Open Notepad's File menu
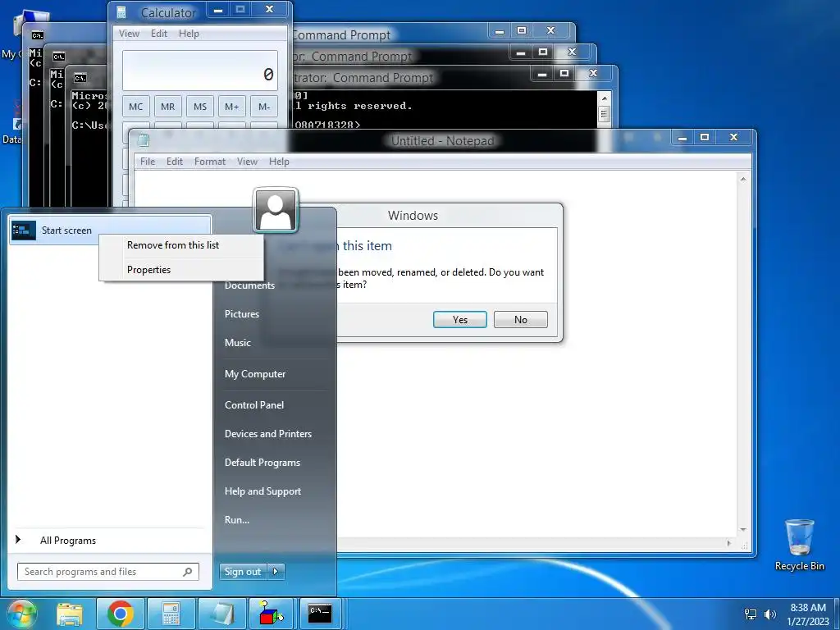The height and width of the screenshot is (630, 840). [x=148, y=162]
